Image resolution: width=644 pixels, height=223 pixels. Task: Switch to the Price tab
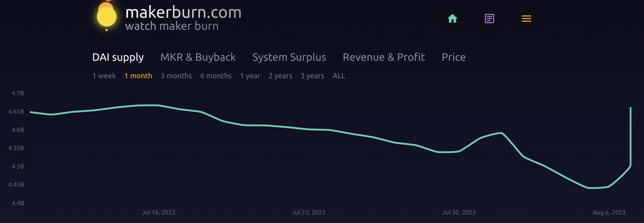[454, 57]
